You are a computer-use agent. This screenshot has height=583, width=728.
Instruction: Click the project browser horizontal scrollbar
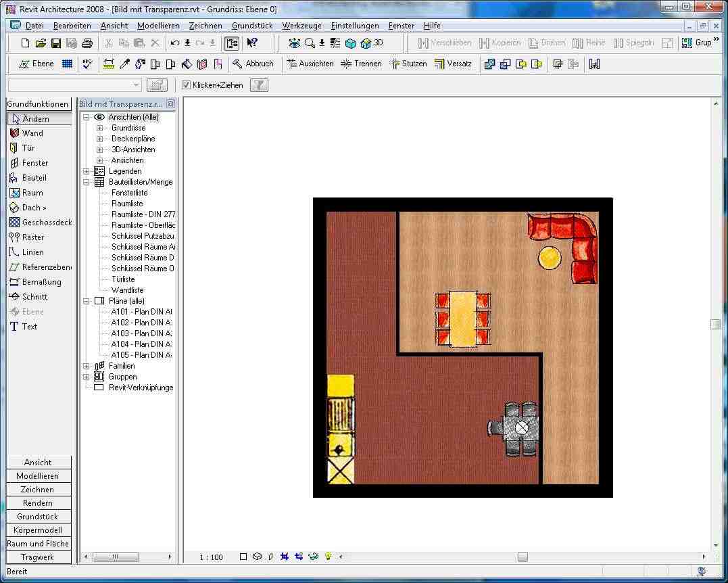[116, 557]
